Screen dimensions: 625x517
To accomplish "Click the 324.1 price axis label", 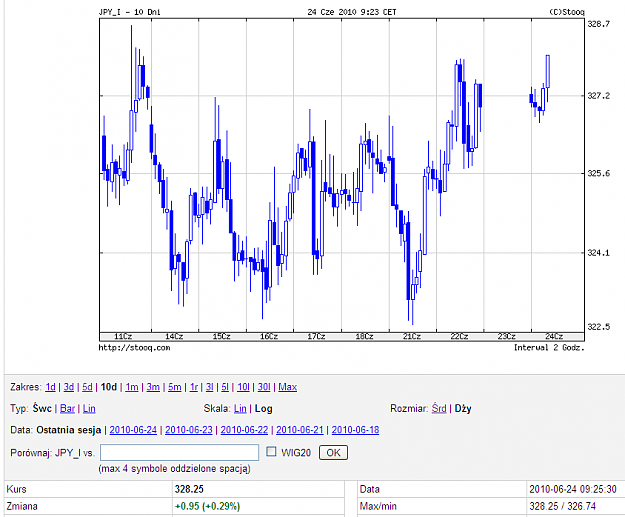I will [598, 253].
